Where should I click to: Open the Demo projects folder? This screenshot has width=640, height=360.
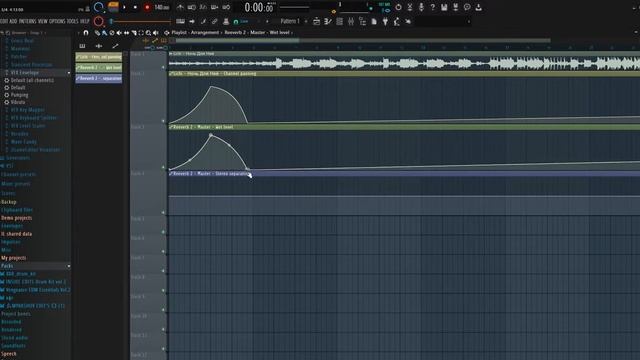point(16,218)
